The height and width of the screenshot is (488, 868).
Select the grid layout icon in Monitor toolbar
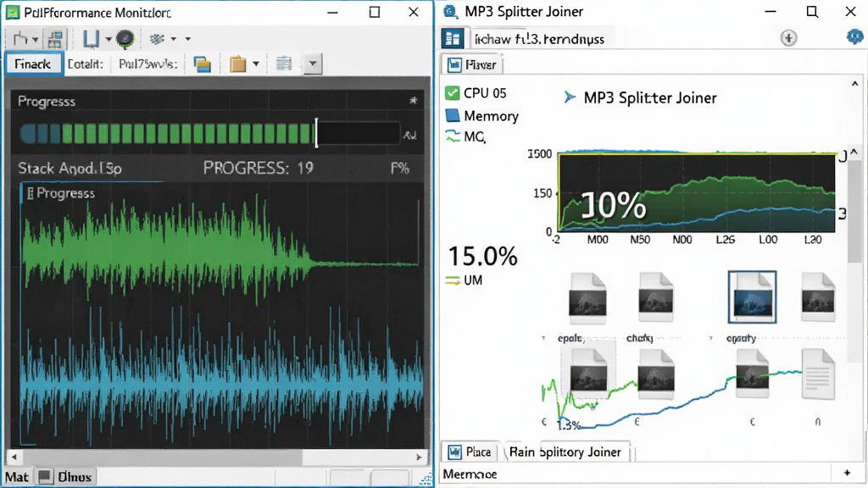[55, 39]
